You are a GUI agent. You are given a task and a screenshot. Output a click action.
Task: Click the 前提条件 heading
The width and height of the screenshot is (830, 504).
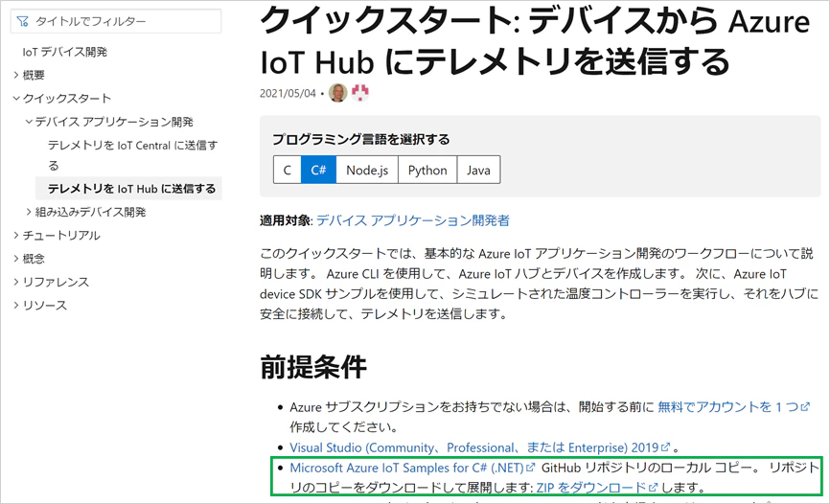coord(313,366)
